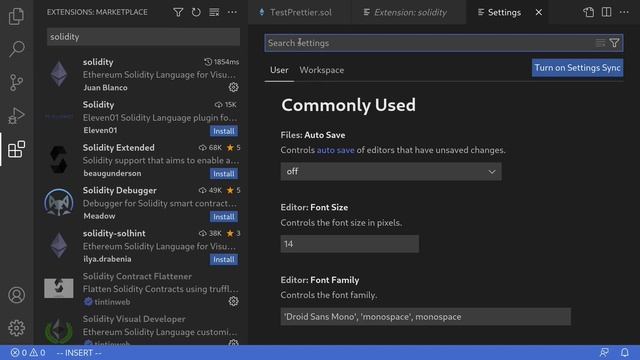Open the Manage gear in activity bar
The height and width of the screenshot is (360, 640).
point(16,328)
